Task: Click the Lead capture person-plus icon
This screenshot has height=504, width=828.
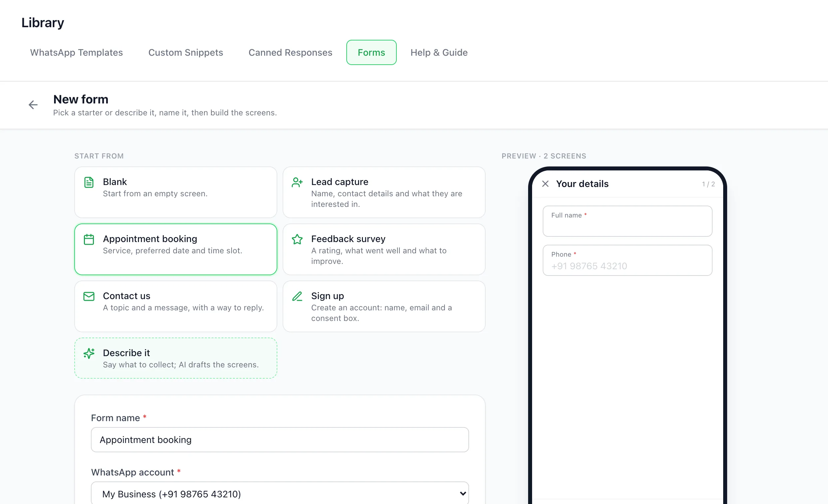Action: click(297, 182)
